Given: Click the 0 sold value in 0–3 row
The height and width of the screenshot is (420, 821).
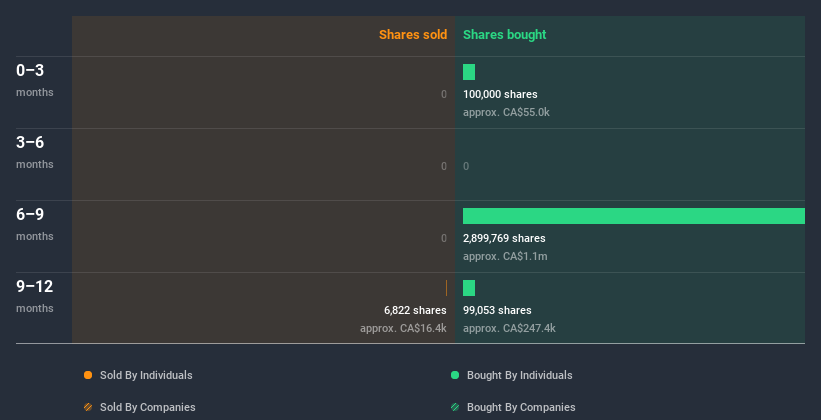Looking at the screenshot, I should pos(444,94).
